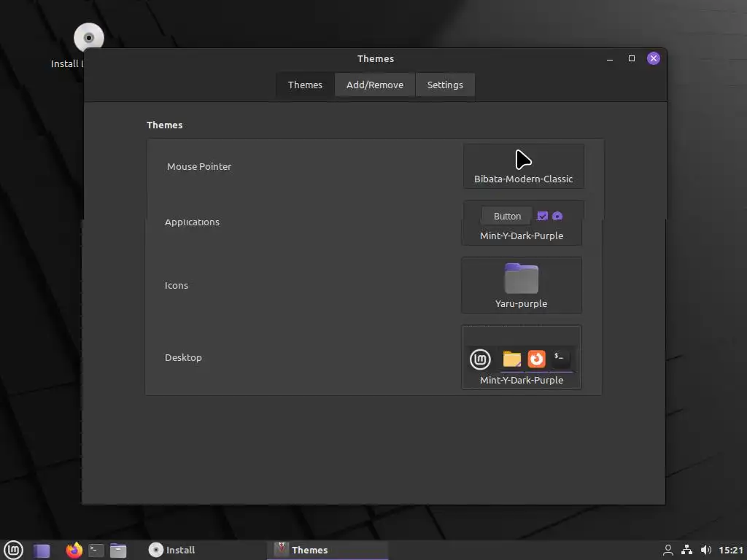The image size is (747, 560).
Task: Click the Icons row label
Action: [177, 285]
